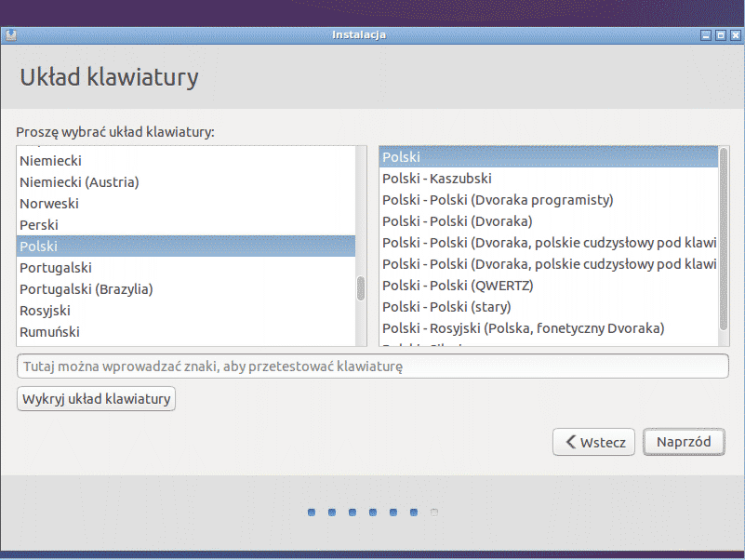Click the language list scrollbar handle
Viewport: 745px width, 560px height.
coord(361,287)
